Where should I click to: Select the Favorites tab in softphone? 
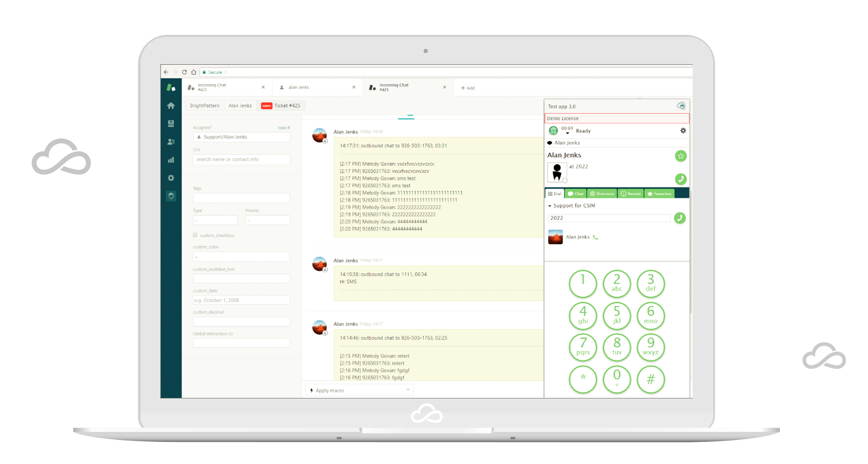click(659, 194)
